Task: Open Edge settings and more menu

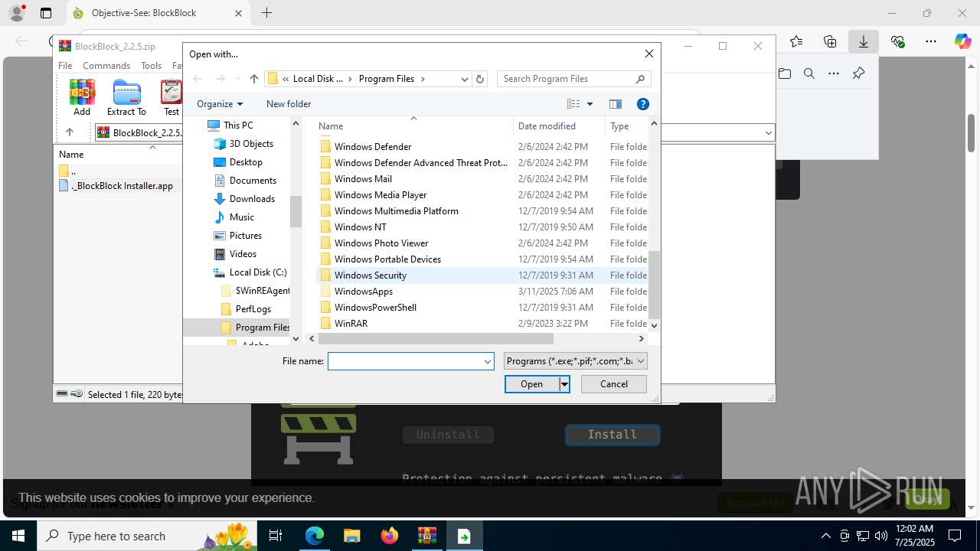Action: point(931,41)
